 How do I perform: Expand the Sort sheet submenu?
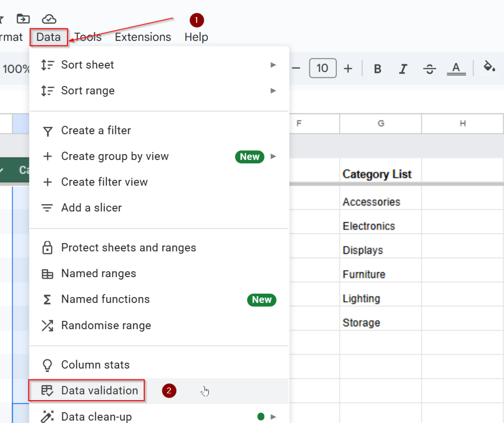click(273, 65)
